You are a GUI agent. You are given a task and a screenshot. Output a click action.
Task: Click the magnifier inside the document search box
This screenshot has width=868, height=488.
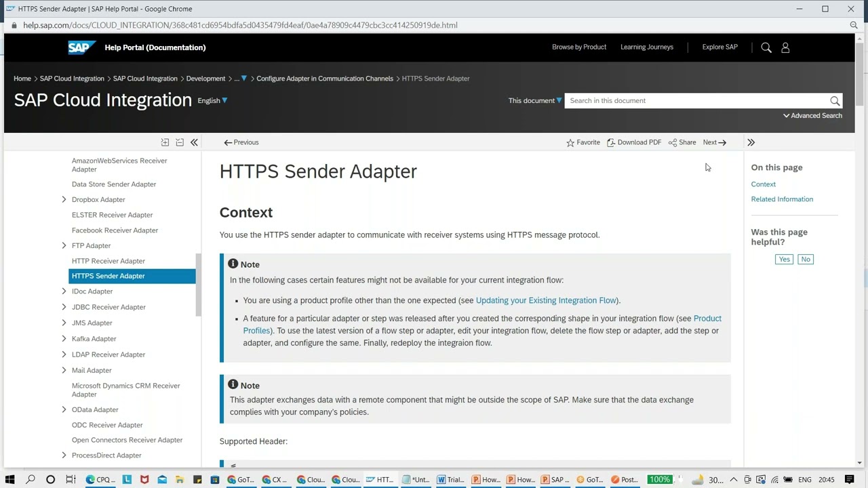[x=835, y=101]
